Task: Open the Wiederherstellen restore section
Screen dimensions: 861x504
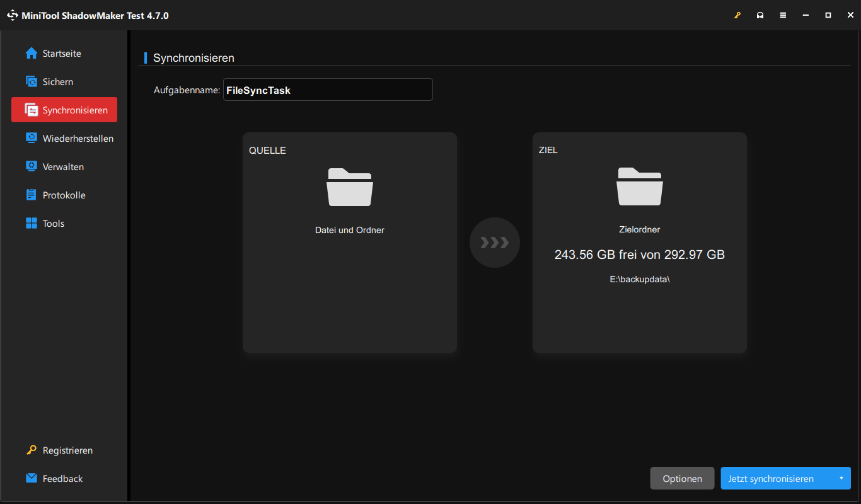Action: (x=64, y=139)
